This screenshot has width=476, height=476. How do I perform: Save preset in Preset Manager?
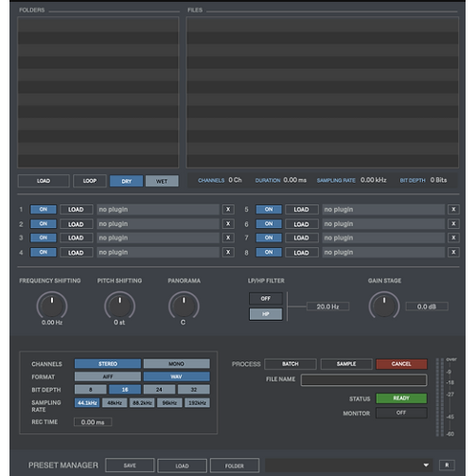click(x=130, y=466)
